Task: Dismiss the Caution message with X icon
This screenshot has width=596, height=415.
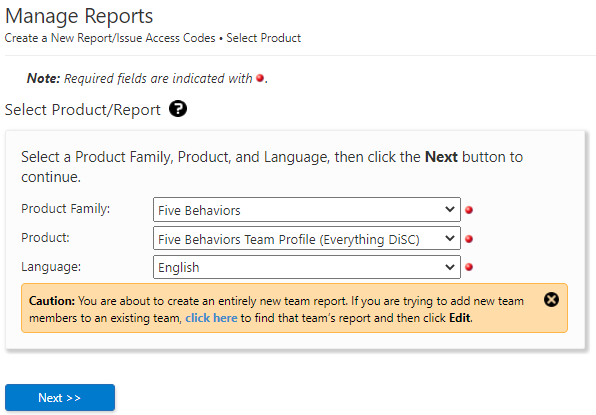Action: [x=551, y=300]
